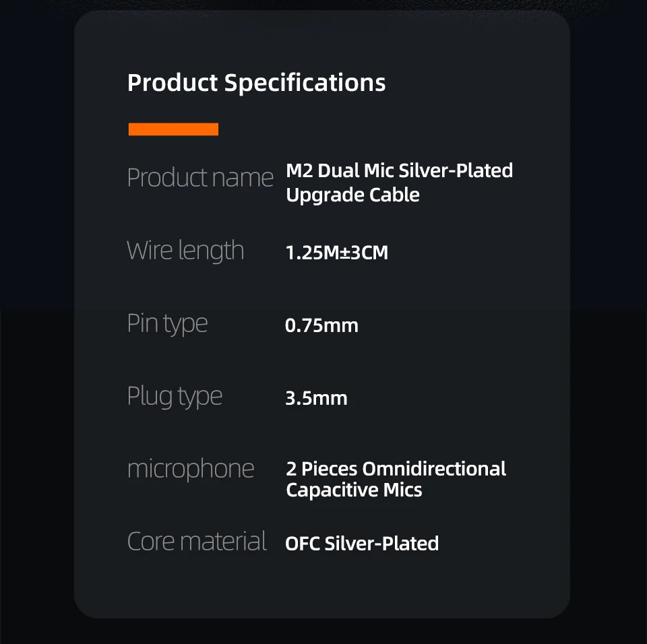647x644 pixels.
Task: Click "Silver-Plated" in the core material value
Action: pos(381,544)
